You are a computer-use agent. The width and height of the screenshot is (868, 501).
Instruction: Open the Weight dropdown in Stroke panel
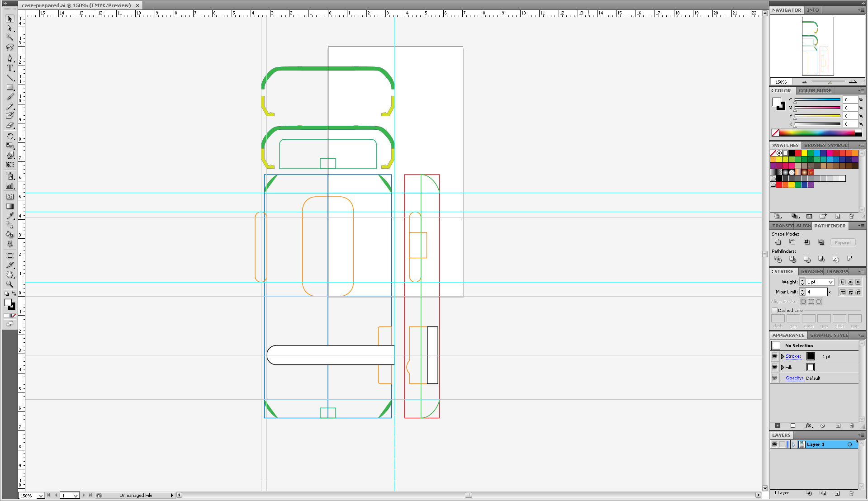coord(831,282)
